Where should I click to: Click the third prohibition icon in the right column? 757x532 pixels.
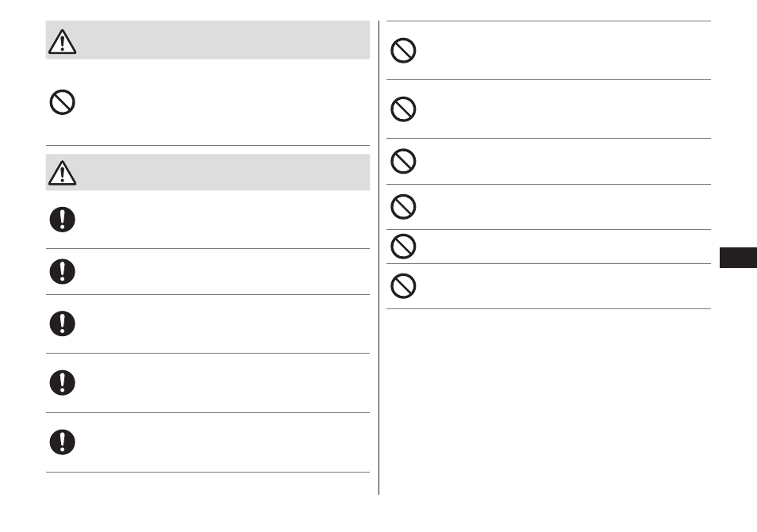(x=403, y=161)
